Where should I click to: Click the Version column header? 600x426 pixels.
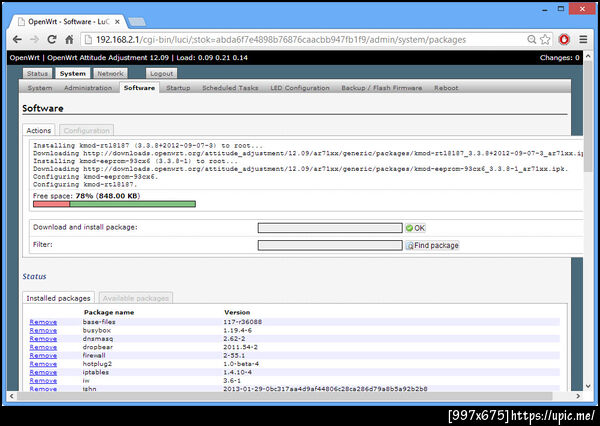pos(237,312)
